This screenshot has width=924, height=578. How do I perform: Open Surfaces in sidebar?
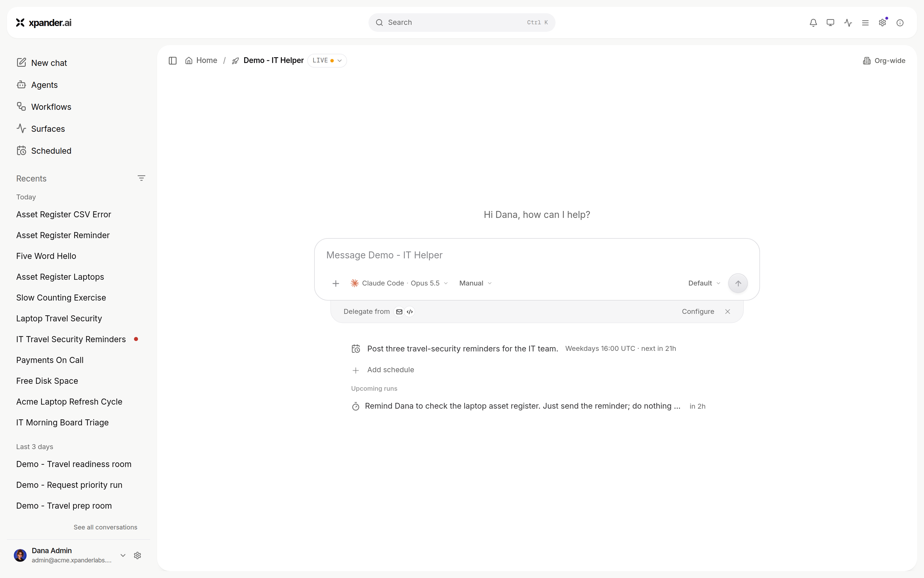pyautogui.click(x=40, y=129)
